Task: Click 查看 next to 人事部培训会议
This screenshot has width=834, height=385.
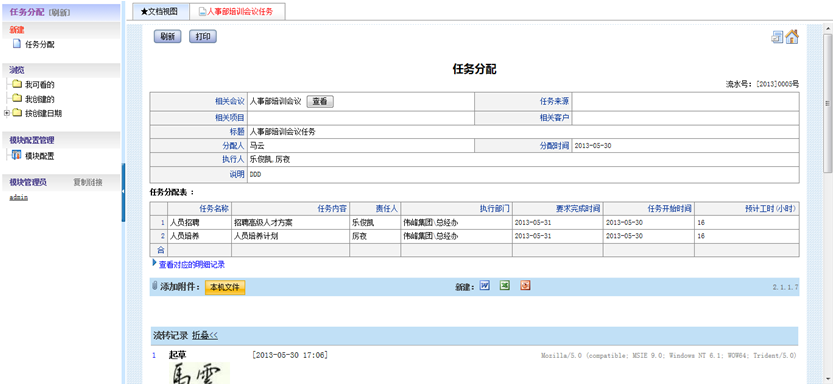Action: (x=320, y=102)
